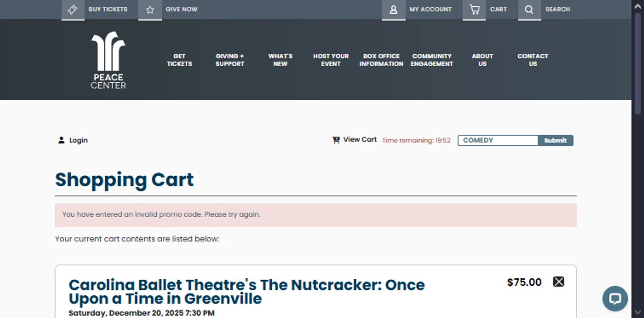Click the Saturday, December 20, 2025 date text
Image resolution: width=644 pixels, height=318 pixels.
[x=142, y=313]
